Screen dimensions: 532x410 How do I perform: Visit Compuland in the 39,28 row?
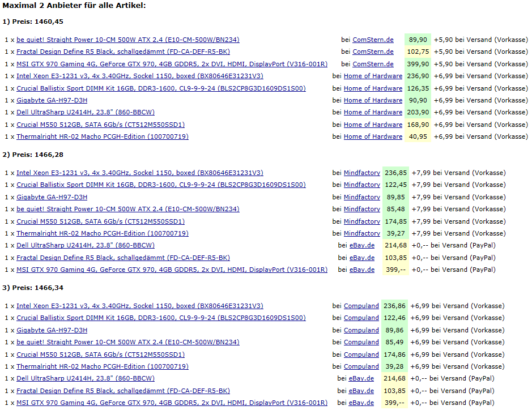click(x=361, y=366)
